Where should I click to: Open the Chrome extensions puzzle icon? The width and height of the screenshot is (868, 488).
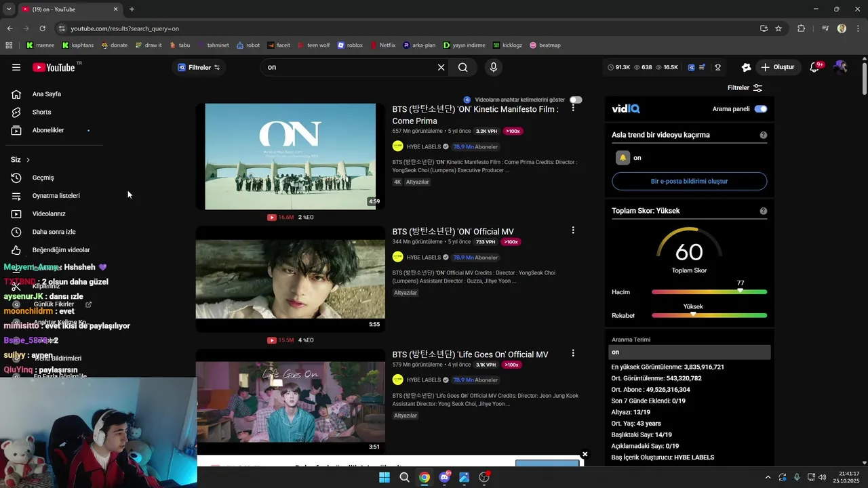pyautogui.click(x=801, y=28)
